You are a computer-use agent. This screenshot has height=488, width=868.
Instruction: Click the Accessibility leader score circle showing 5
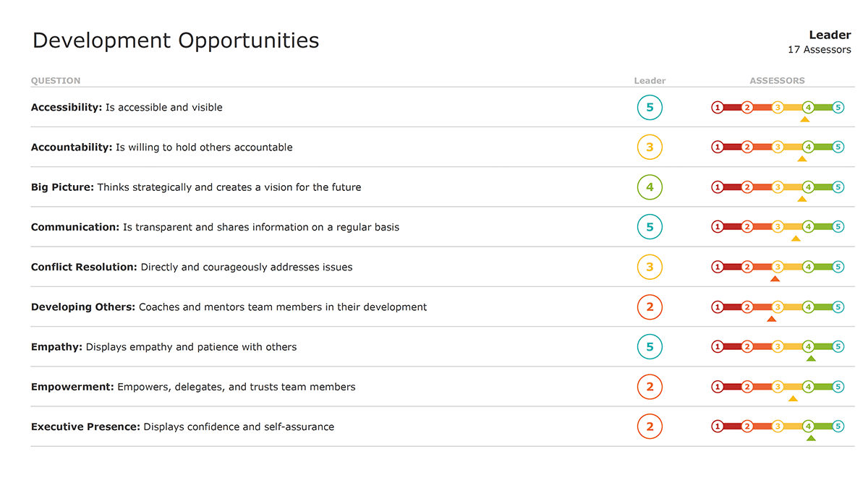tap(650, 108)
